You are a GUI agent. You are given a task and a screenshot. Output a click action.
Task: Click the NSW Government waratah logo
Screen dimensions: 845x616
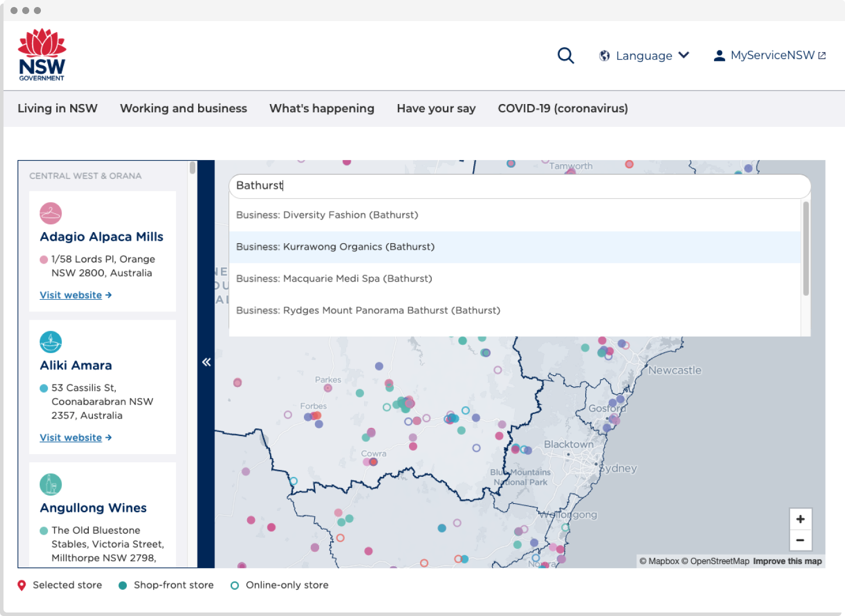[42, 54]
